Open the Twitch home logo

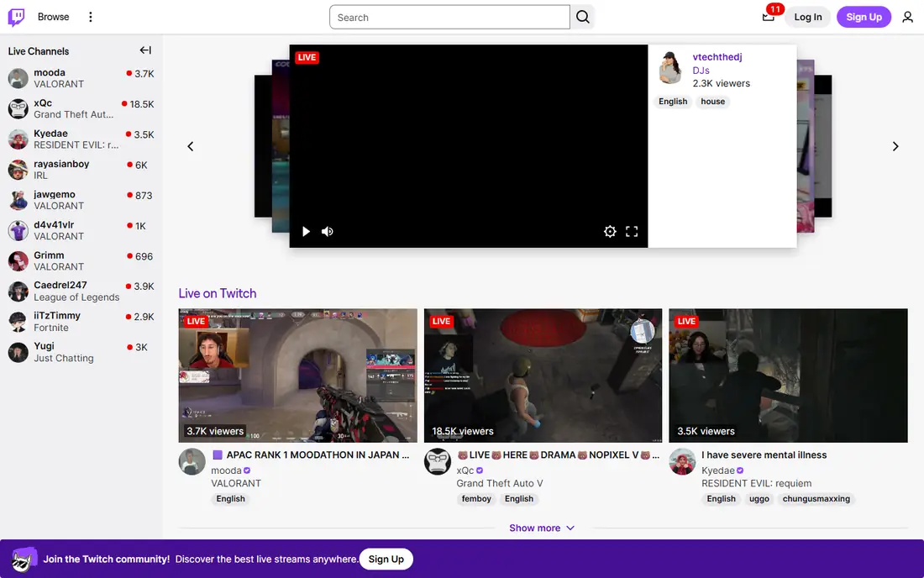pyautogui.click(x=16, y=17)
